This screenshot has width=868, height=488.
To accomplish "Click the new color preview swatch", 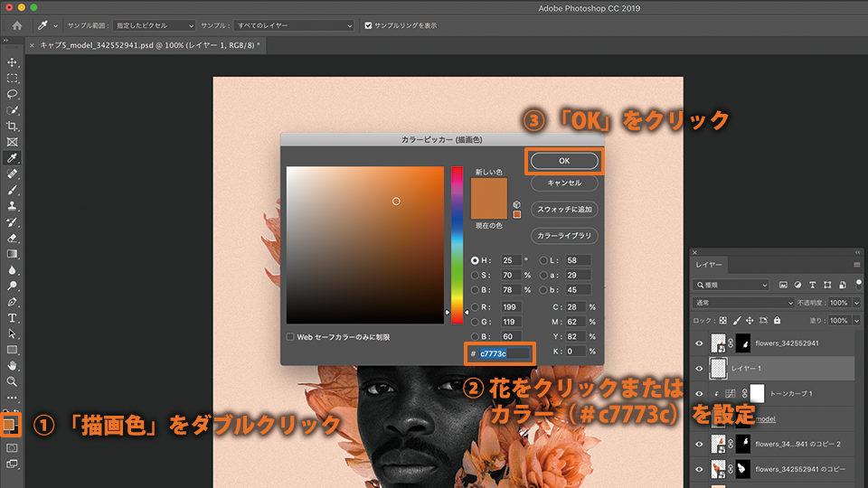I will (x=489, y=188).
